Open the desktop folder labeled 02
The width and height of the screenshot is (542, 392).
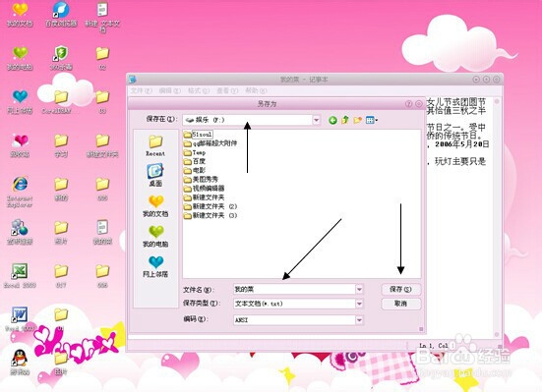point(102,58)
